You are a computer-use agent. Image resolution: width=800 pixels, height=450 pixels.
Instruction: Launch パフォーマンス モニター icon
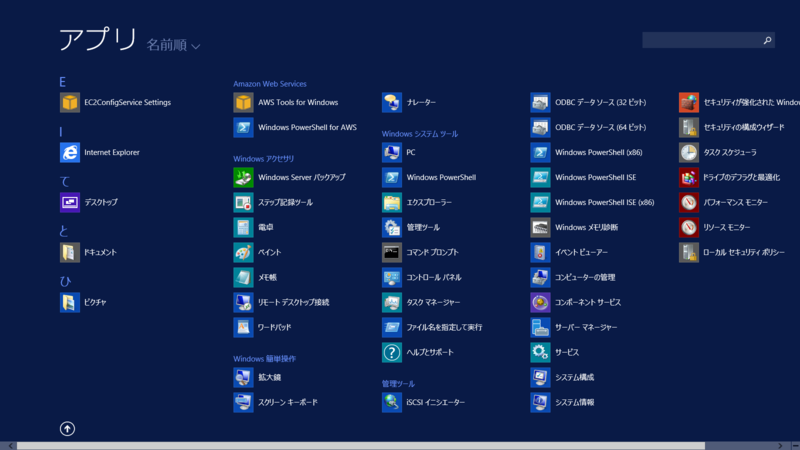(689, 203)
